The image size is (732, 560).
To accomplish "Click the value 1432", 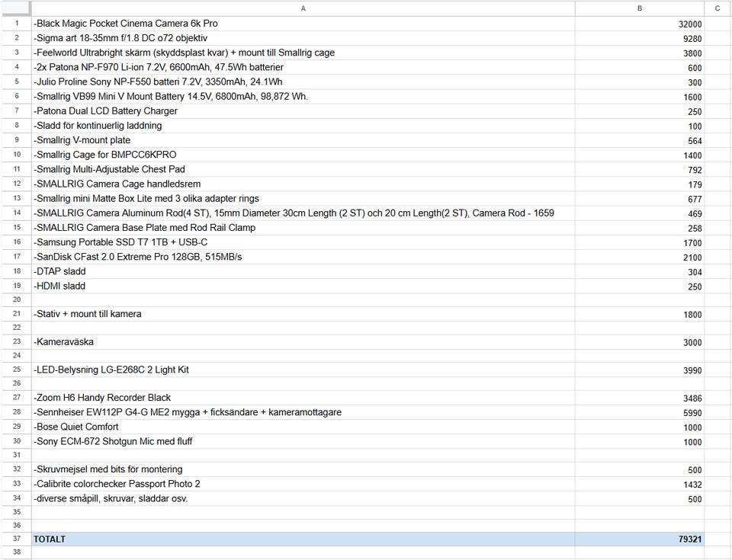I will [692, 485].
